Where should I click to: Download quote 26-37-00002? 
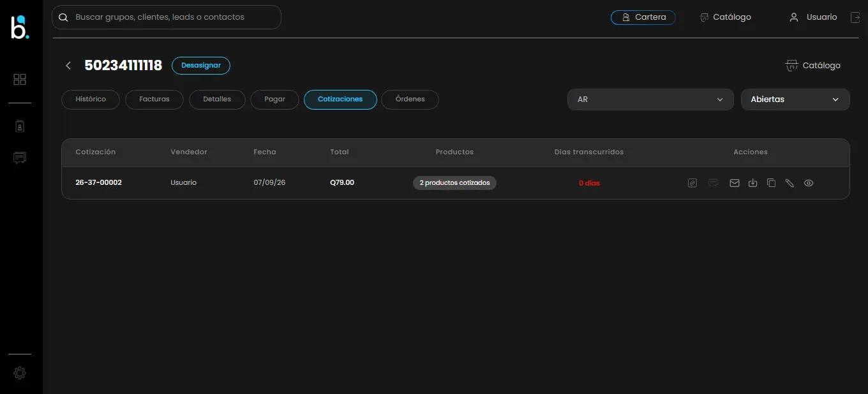(x=753, y=183)
